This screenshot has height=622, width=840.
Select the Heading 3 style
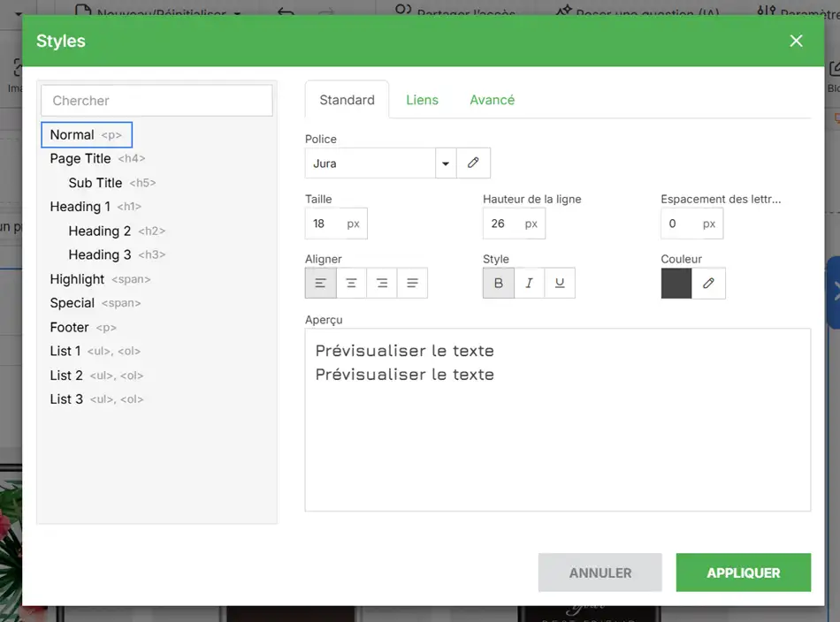point(117,254)
